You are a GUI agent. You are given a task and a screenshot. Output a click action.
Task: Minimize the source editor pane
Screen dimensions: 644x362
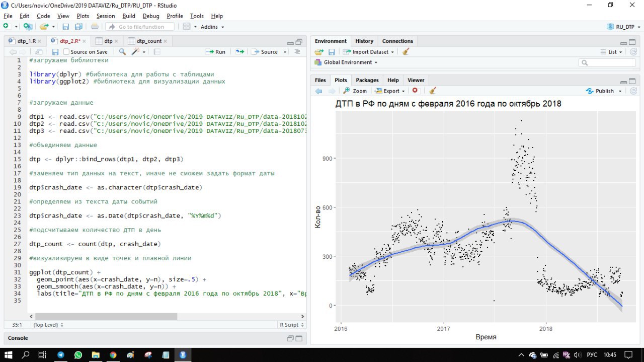[290, 42]
